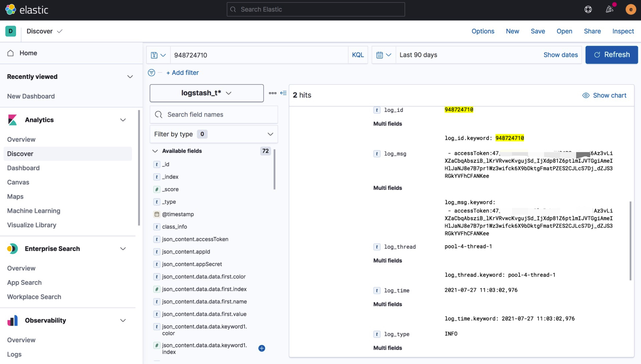641x364 pixels.
Task: Select the json_content.appSecret field
Action: (x=192, y=264)
